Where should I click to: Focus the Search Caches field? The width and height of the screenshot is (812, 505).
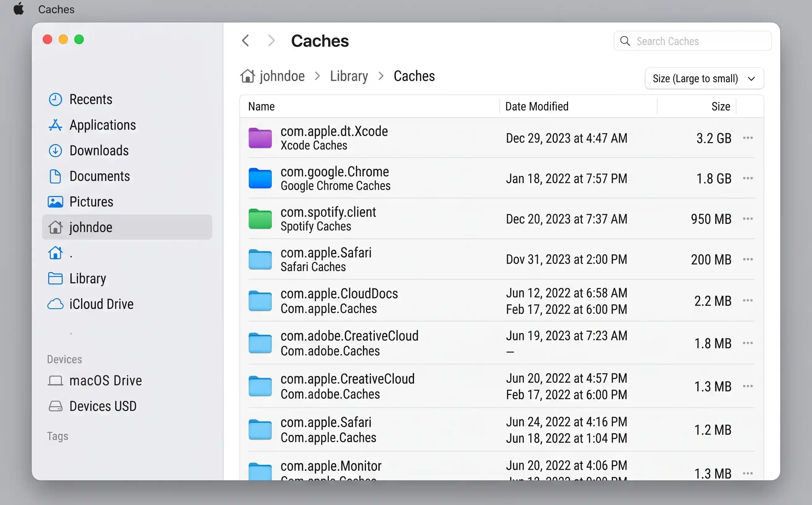pos(693,41)
